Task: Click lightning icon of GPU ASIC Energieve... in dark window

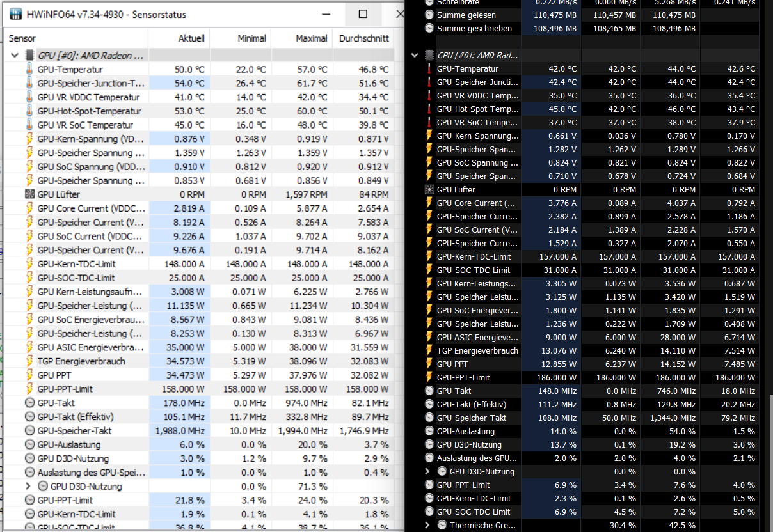Action: pyautogui.click(x=429, y=337)
